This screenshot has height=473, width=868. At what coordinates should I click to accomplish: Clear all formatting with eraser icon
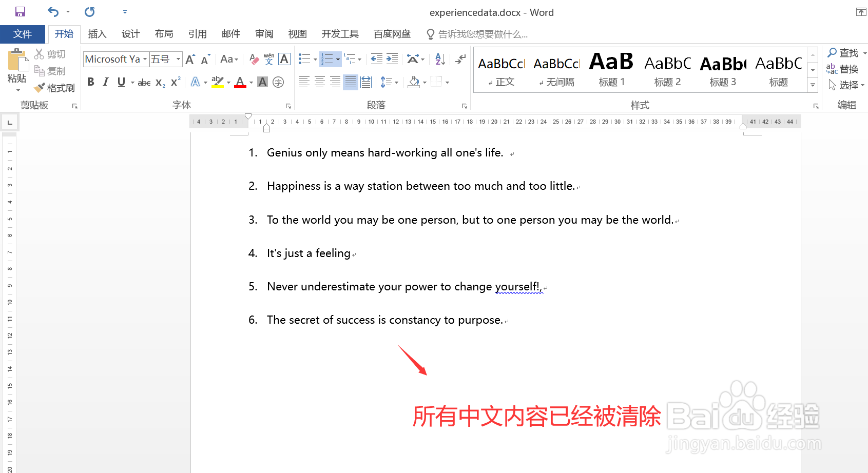[254, 60]
